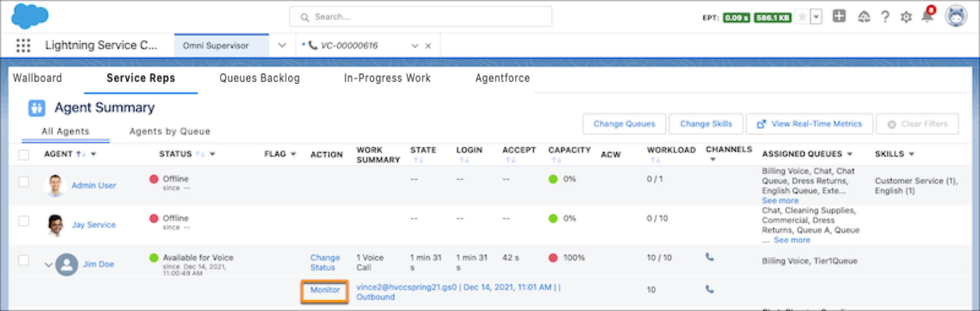Viewport: 980px width, 311px height.
Task: Click the 586.1 KB indicator
Action: tap(773, 18)
